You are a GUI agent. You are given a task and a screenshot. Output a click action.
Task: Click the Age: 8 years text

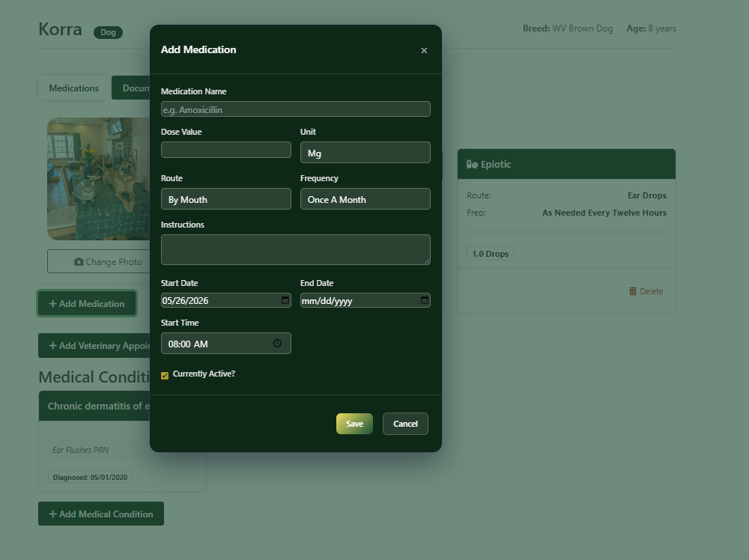click(651, 28)
